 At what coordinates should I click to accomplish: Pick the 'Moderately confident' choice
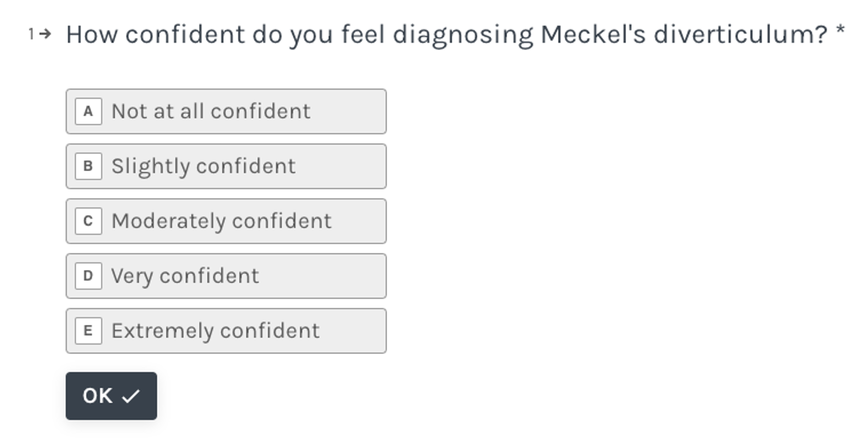pyautogui.click(x=226, y=221)
